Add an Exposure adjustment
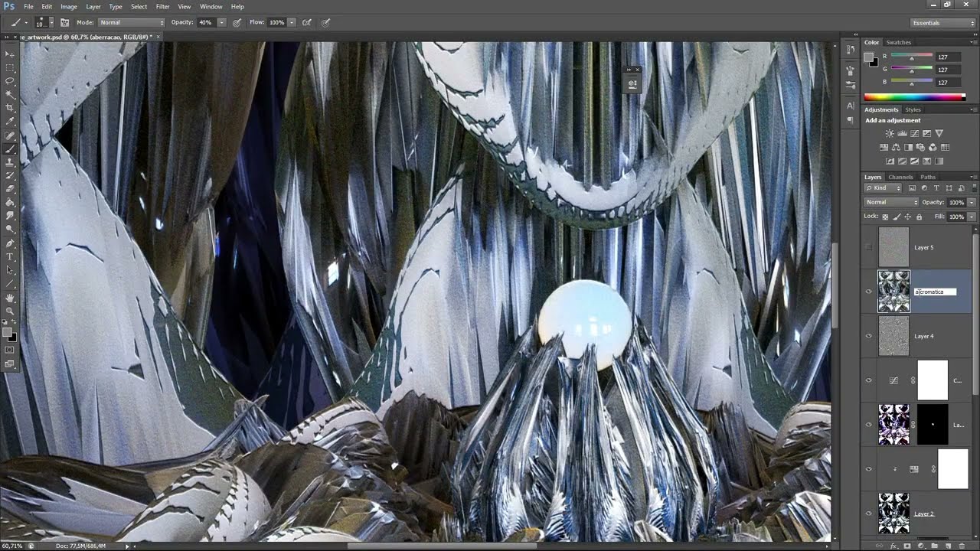The image size is (980, 551). [926, 134]
